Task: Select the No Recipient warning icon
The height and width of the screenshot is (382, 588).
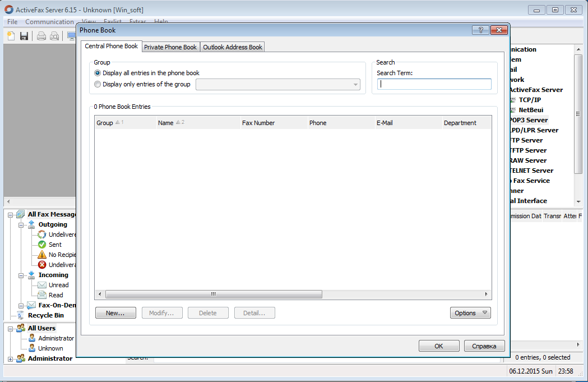Action: [42, 255]
